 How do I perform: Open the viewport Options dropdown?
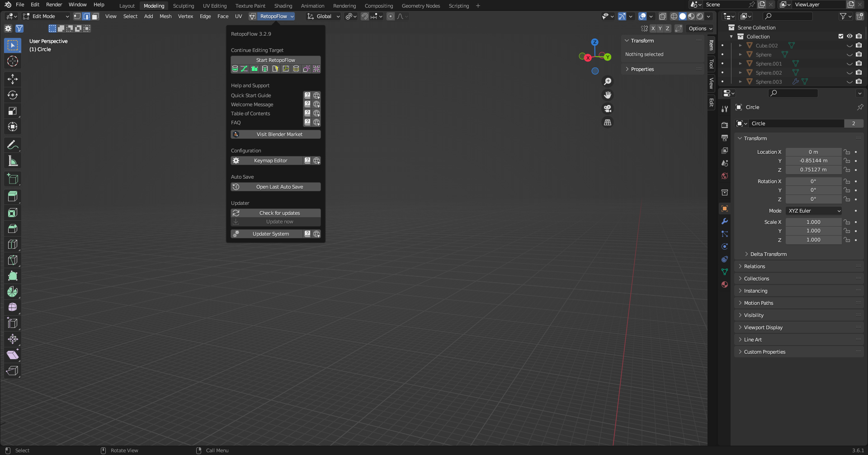700,28
